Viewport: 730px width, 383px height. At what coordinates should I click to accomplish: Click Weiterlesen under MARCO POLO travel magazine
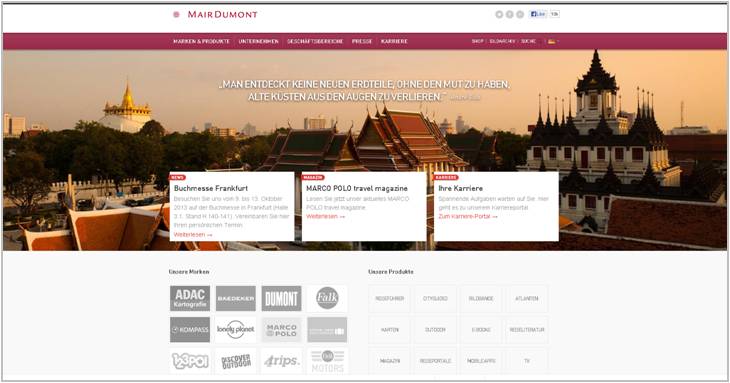coord(325,217)
